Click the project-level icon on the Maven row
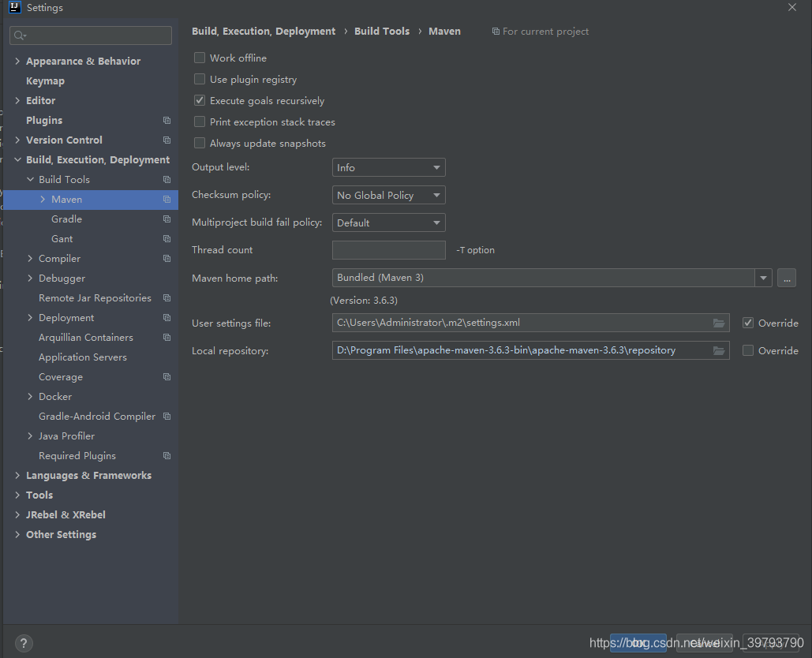 point(167,200)
